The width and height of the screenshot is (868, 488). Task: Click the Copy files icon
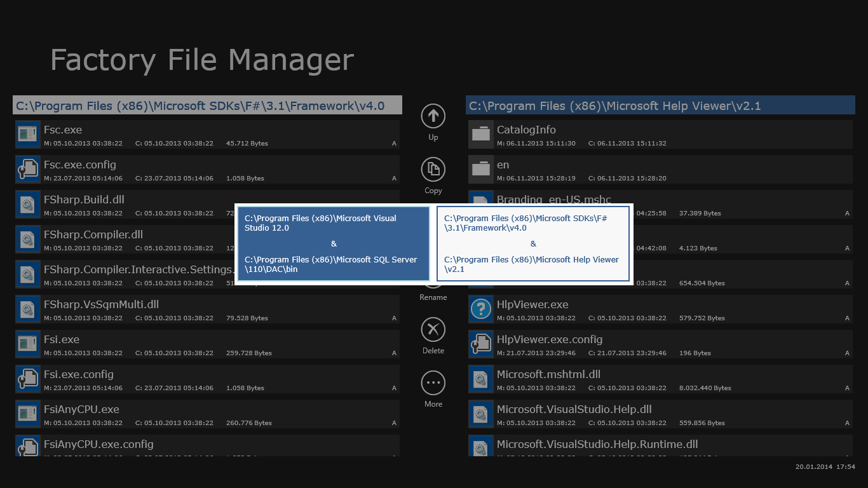pos(433,170)
